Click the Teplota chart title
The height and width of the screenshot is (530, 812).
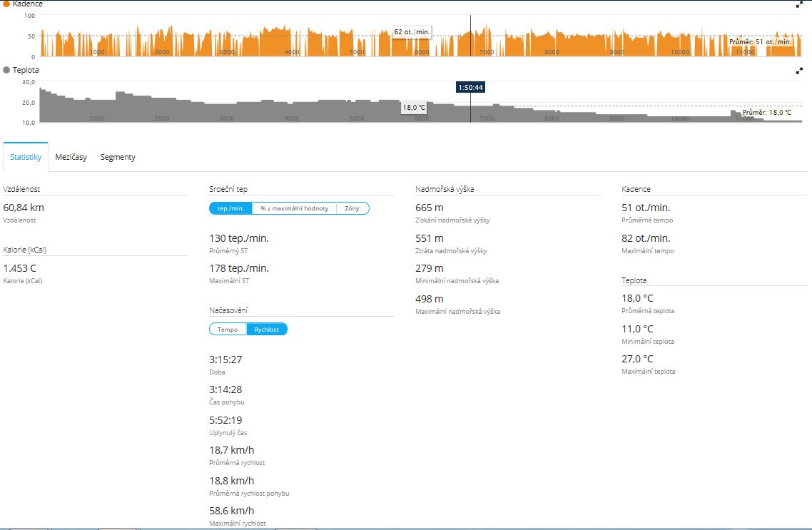pos(26,71)
